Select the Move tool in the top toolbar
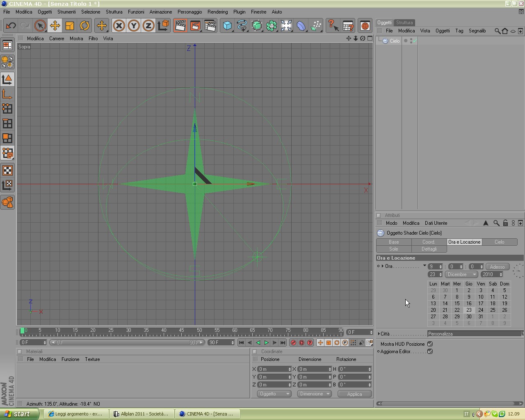This screenshot has height=420, width=525. point(55,26)
